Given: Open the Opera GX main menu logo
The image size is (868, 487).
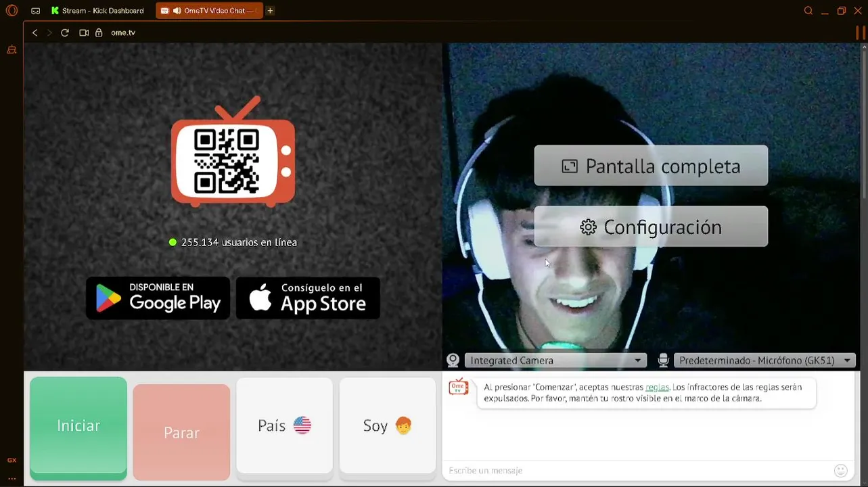Looking at the screenshot, I should pos(12,11).
